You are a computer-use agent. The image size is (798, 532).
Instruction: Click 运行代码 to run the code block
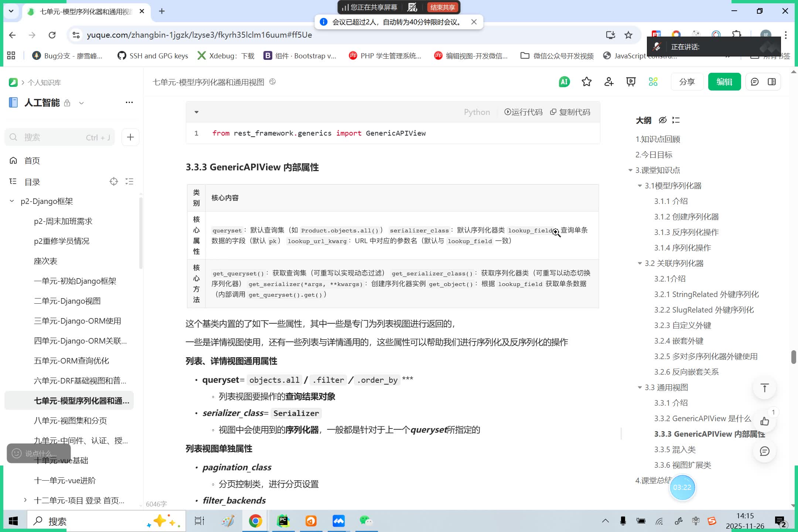523,112
